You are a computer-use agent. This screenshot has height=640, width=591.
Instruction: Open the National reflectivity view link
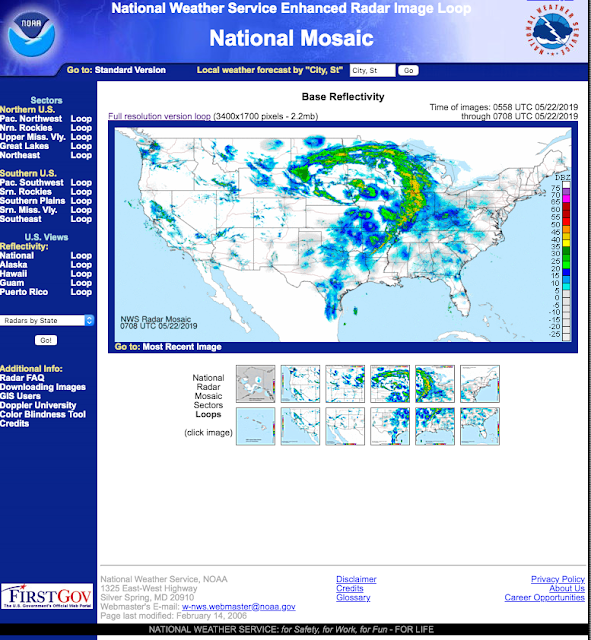tap(17, 256)
